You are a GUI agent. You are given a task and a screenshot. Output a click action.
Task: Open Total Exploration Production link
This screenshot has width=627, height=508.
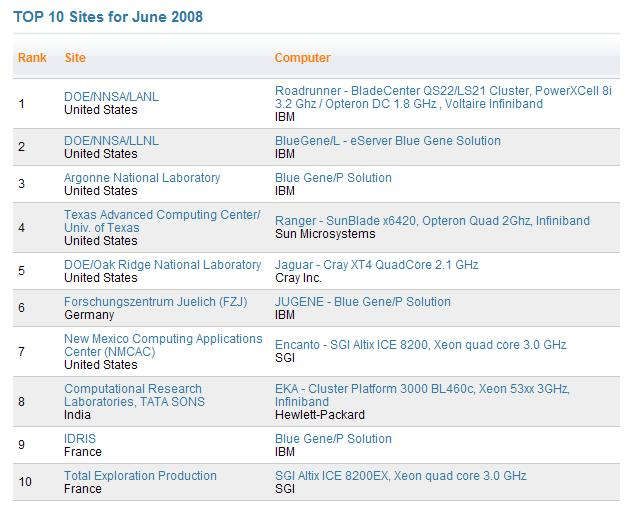(140, 476)
